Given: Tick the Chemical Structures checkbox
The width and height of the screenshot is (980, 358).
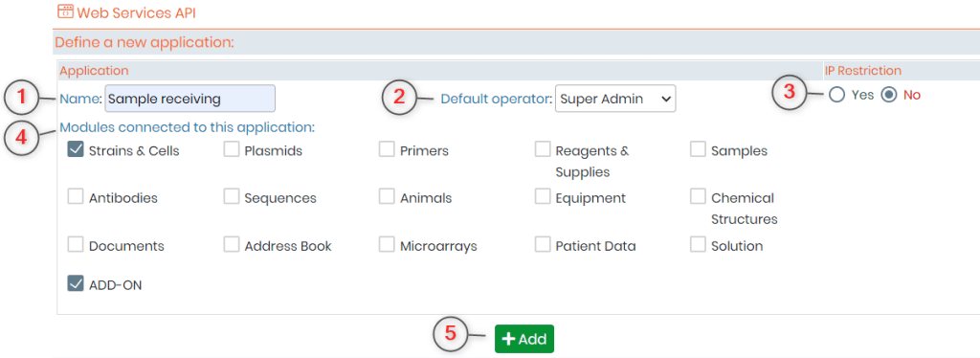Looking at the screenshot, I should [698, 197].
